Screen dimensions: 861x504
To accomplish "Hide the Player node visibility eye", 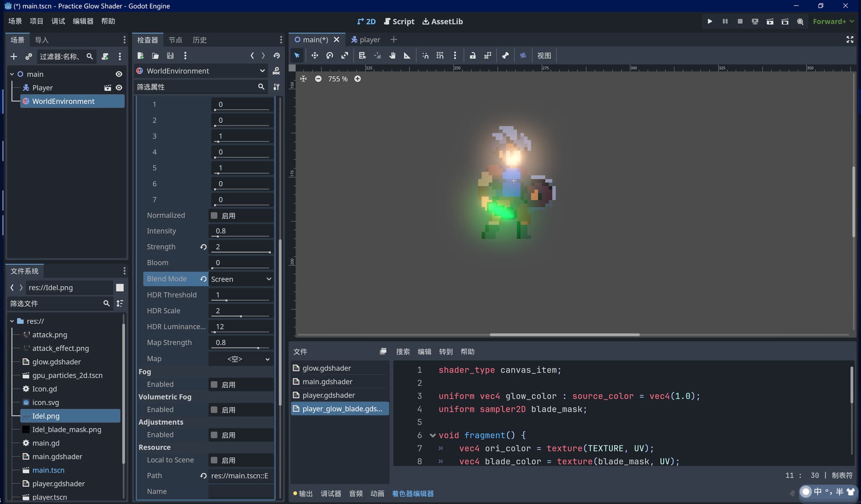I will [x=119, y=88].
